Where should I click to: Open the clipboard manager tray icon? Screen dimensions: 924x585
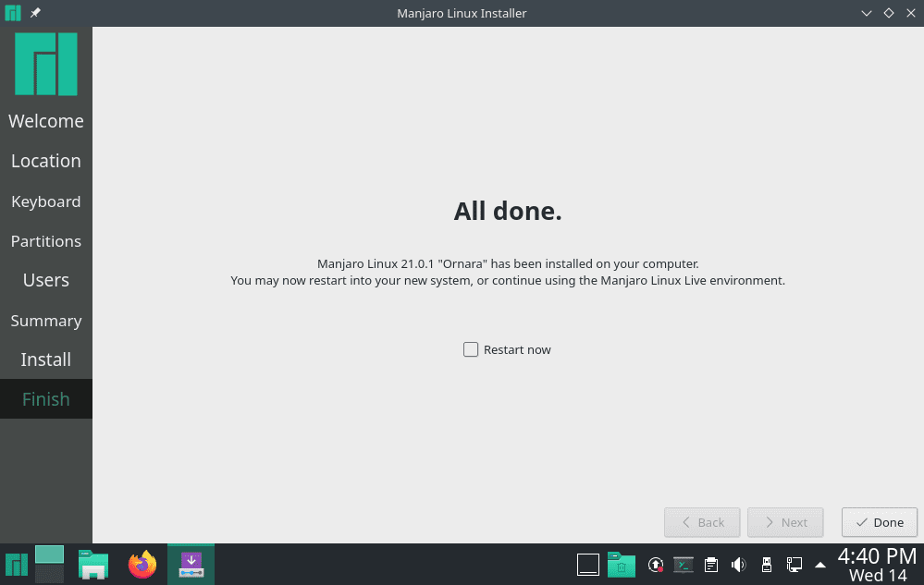[x=711, y=564]
